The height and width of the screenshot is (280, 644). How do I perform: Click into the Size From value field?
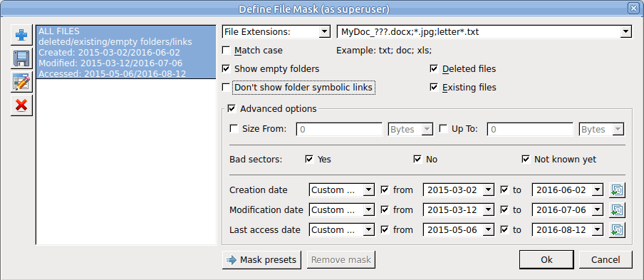click(339, 130)
